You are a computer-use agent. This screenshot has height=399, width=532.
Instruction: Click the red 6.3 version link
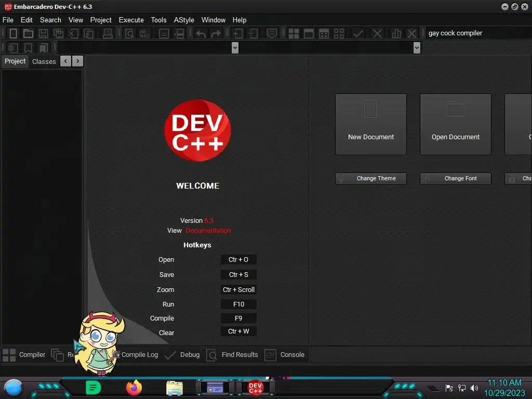click(209, 220)
